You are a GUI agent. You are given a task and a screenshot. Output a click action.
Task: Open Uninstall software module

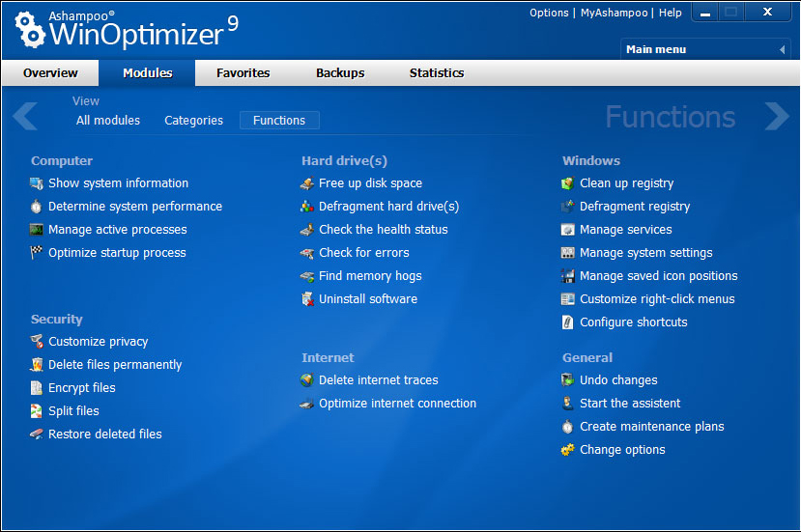[x=367, y=299]
